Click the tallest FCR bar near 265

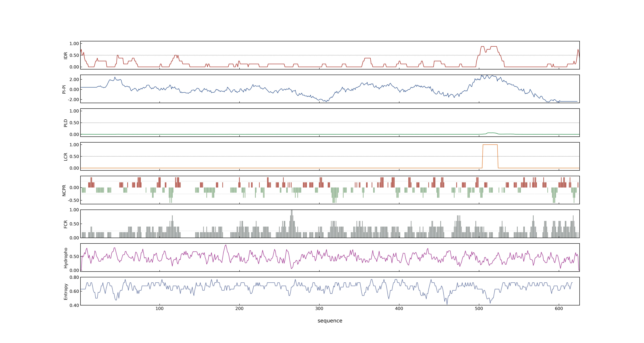[292, 224]
